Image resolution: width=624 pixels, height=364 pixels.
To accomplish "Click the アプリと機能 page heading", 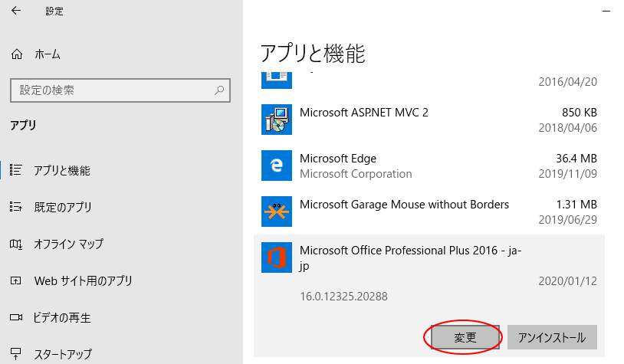I will click(x=313, y=54).
